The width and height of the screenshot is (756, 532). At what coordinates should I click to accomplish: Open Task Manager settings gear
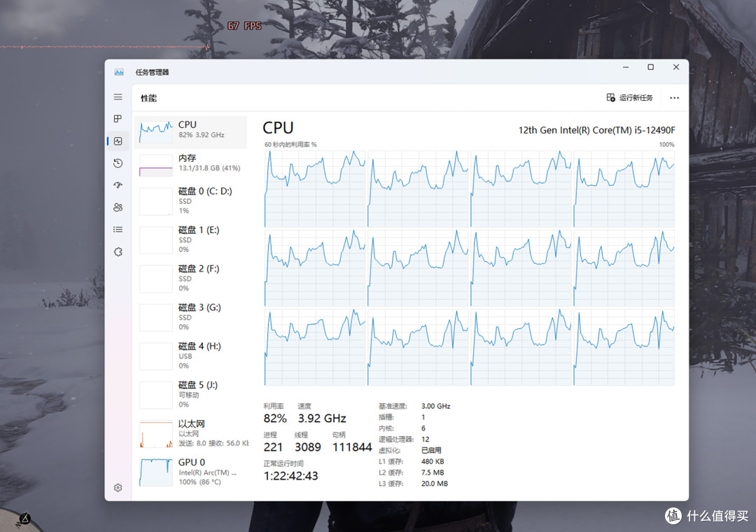coord(118,488)
